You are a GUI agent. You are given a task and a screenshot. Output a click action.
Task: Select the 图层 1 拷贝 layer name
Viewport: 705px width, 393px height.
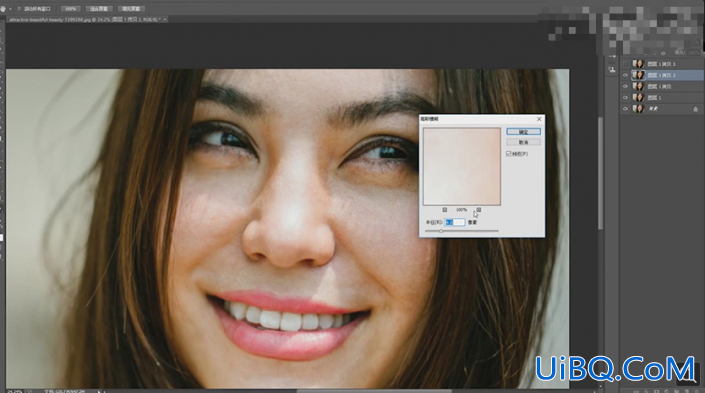tap(659, 87)
